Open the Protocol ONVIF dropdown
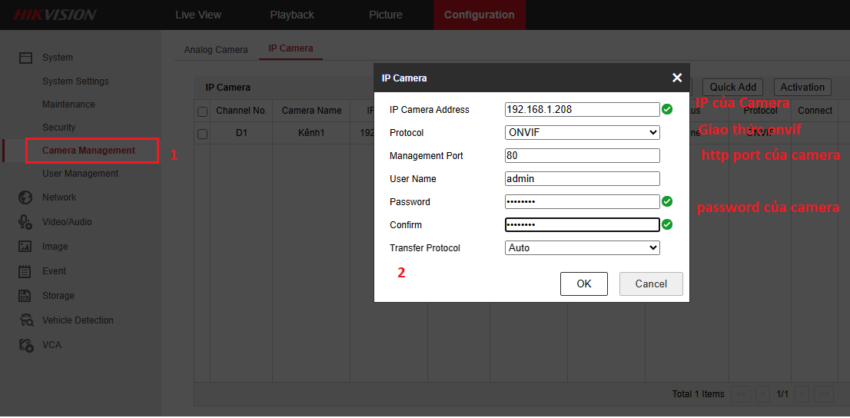The width and height of the screenshot is (850, 418). coord(582,133)
